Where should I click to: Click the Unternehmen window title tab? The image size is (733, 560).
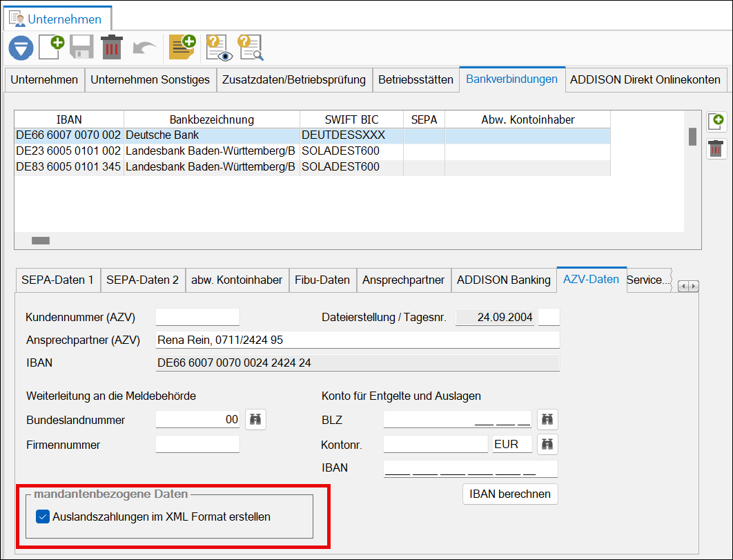click(57, 19)
